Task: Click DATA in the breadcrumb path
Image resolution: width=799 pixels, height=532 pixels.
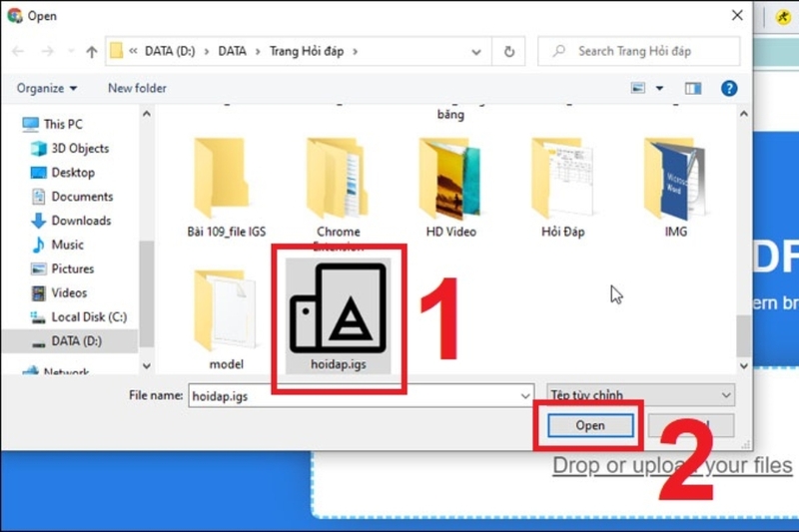Action: (232, 51)
